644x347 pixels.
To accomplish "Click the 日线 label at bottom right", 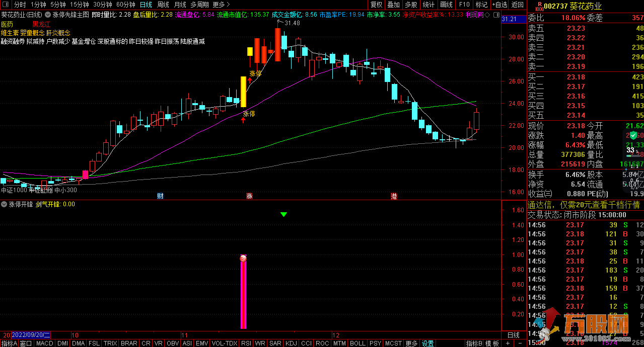I will [x=513, y=335].
